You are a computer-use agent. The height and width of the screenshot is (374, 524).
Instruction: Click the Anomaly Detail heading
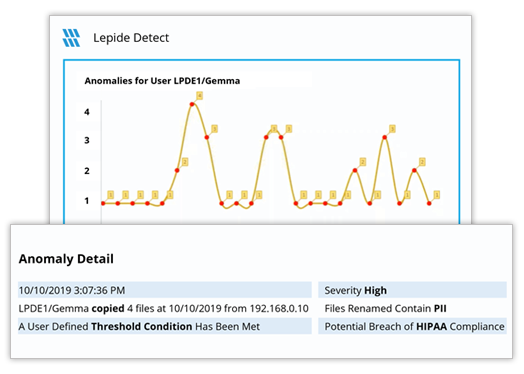pyautogui.click(x=66, y=259)
